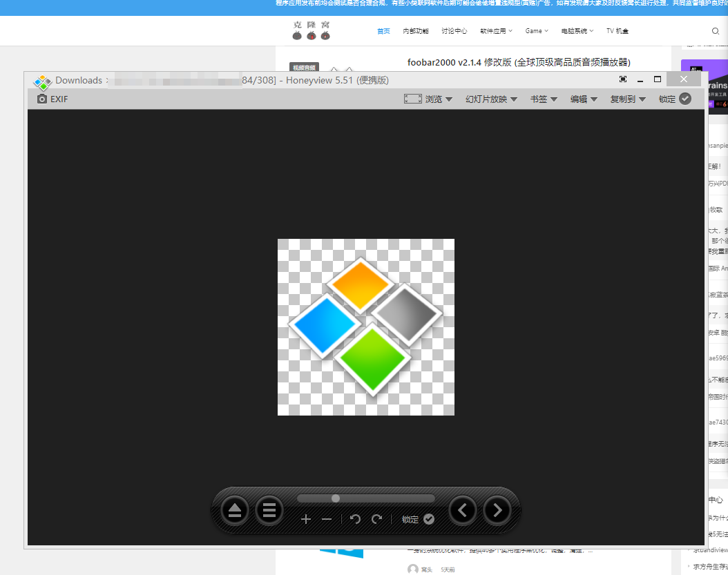Screen dimensions: 728x575
Task: Zoom in with the plus icon
Action: pos(305,519)
